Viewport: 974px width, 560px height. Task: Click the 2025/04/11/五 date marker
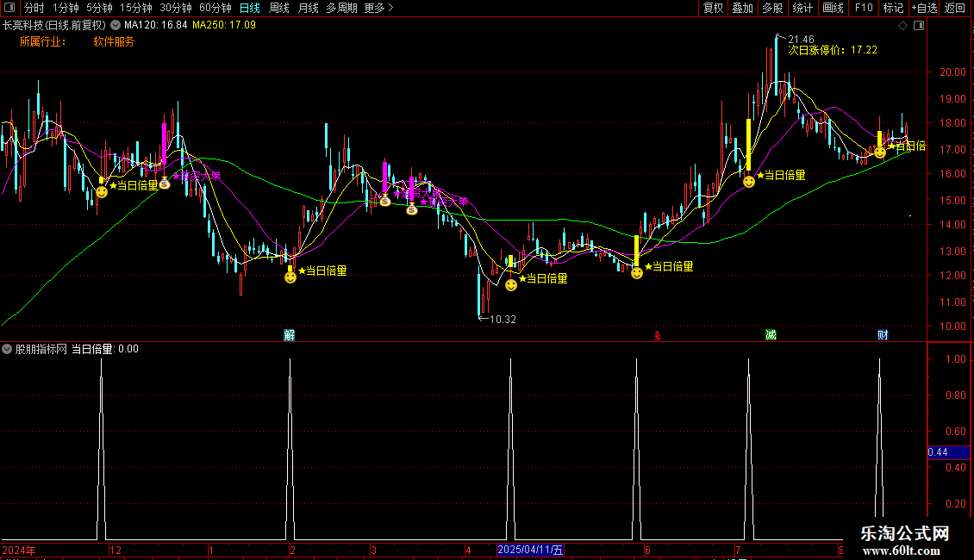coord(530,550)
